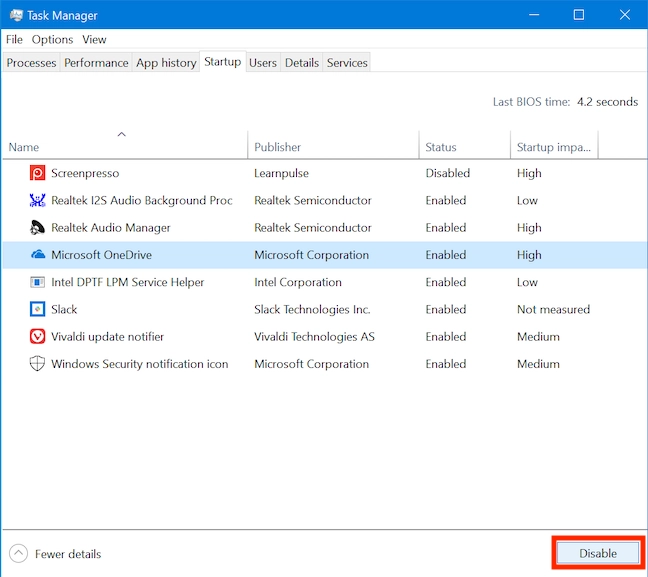Image resolution: width=648 pixels, height=577 pixels.
Task: Click the Last BIOS time value
Action: 607,102
